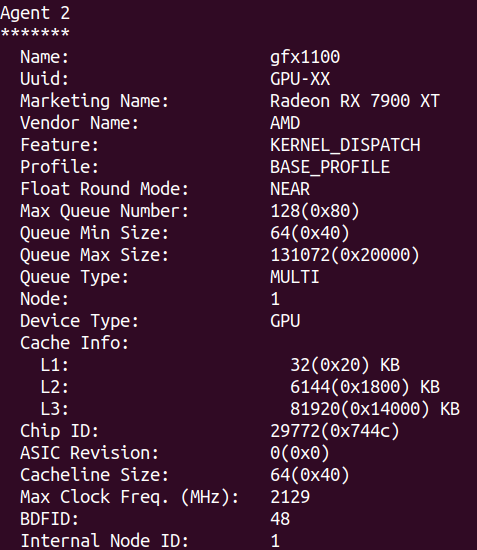The image size is (477, 550).
Task: Select the 'Chip ID:' label
Action: [x=60, y=431]
